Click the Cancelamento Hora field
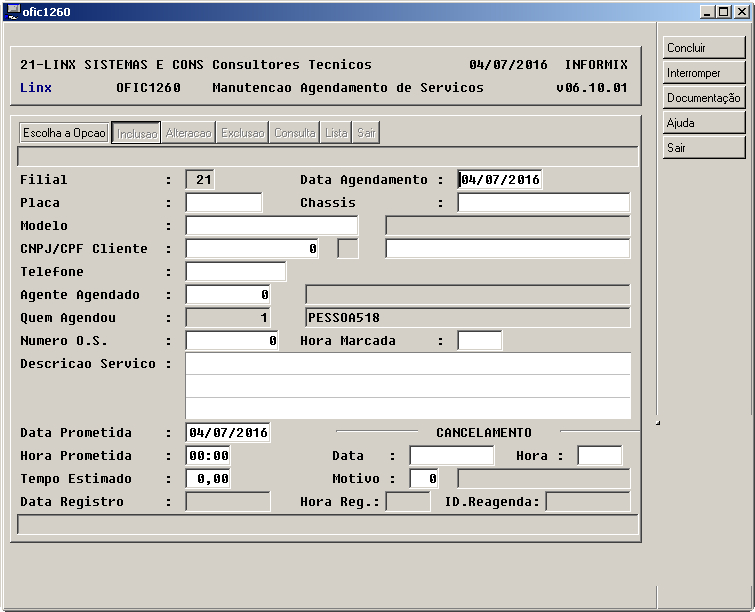The height and width of the screenshot is (612, 755). click(x=599, y=456)
